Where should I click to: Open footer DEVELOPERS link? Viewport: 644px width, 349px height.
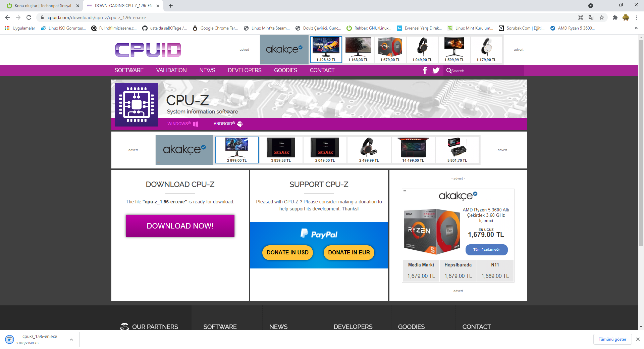[353, 327]
